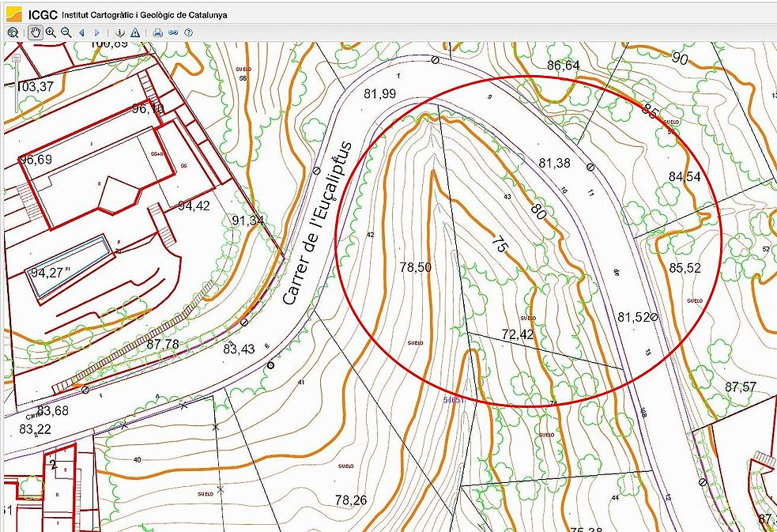Screen dimensions: 777x532
Task: Activate the zoom out magnifier tool
Action: tap(66, 32)
